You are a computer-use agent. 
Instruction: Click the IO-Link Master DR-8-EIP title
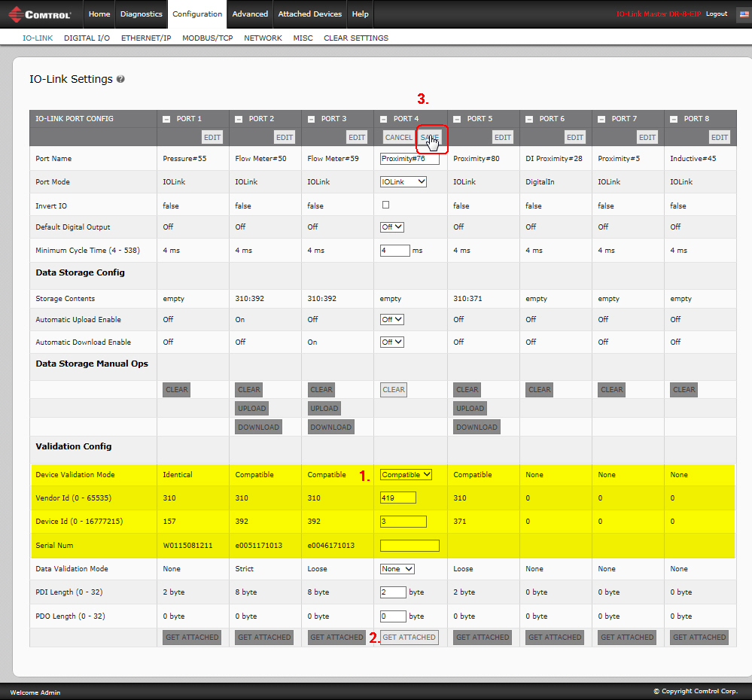[x=658, y=14]
